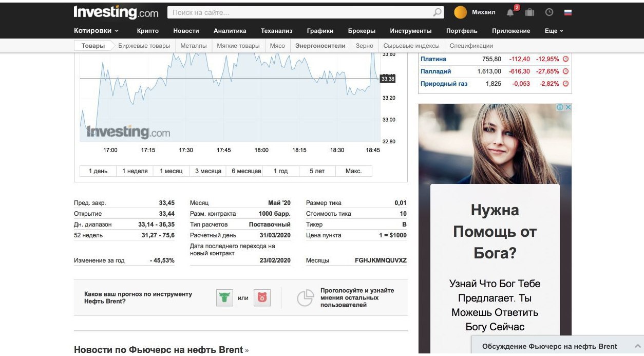
Task: Click the 33,38 price marker on chart
Action: coord(388,79)
